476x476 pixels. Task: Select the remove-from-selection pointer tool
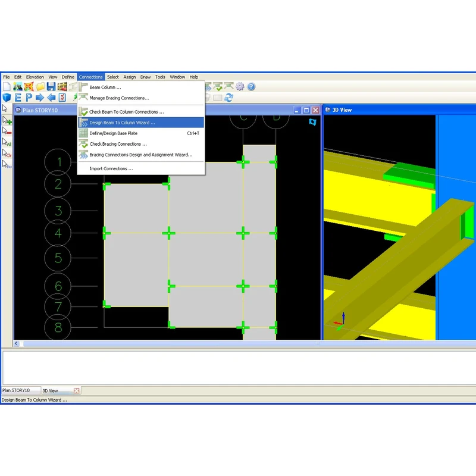tap(7, 131)
